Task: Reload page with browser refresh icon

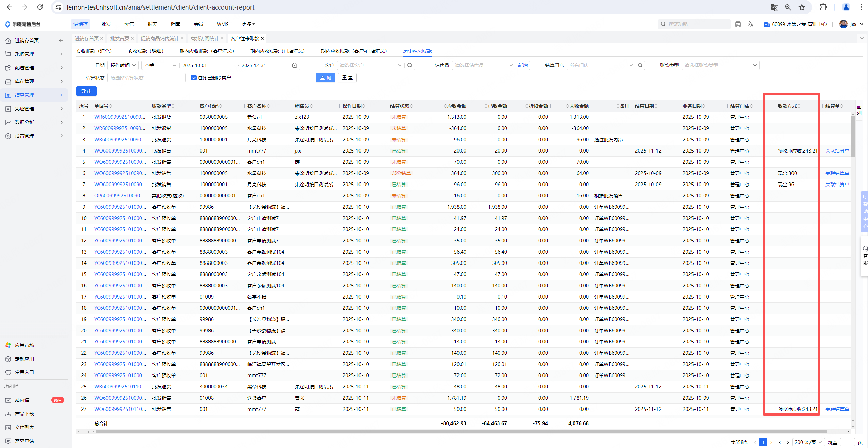Action: (x=40, y=7)
